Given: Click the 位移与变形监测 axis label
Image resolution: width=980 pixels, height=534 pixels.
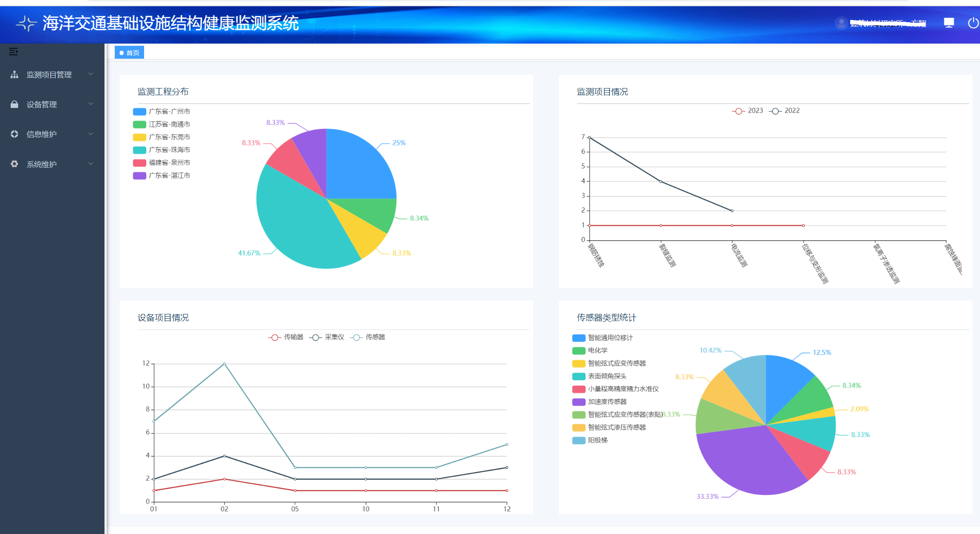Looking at the screenshot, I should (815, 263).
